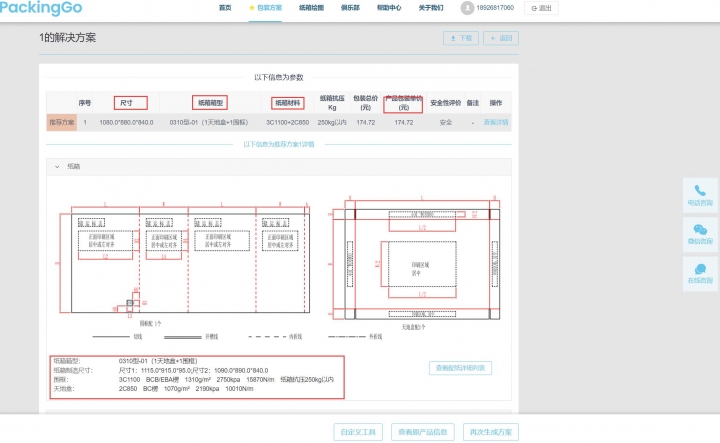
Task: Click the logout (退出) button
Action: 541,8
